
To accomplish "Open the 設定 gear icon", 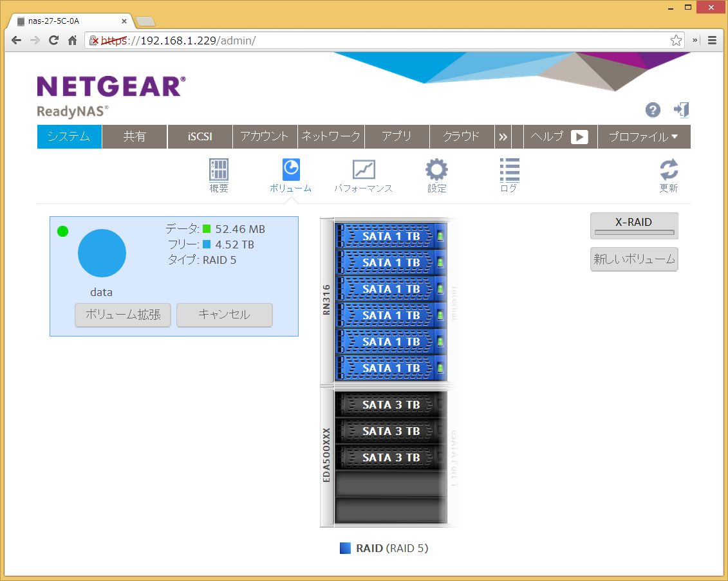I will (436, 171).
